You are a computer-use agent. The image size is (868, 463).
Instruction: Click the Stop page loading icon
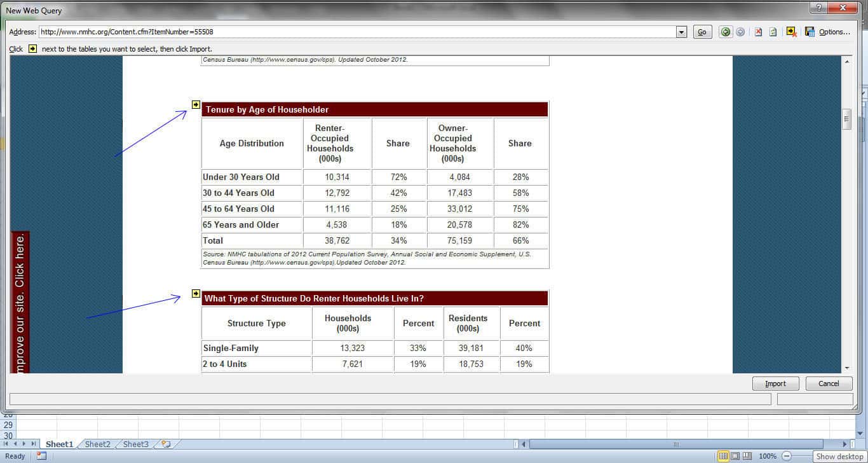pos(758,32)
